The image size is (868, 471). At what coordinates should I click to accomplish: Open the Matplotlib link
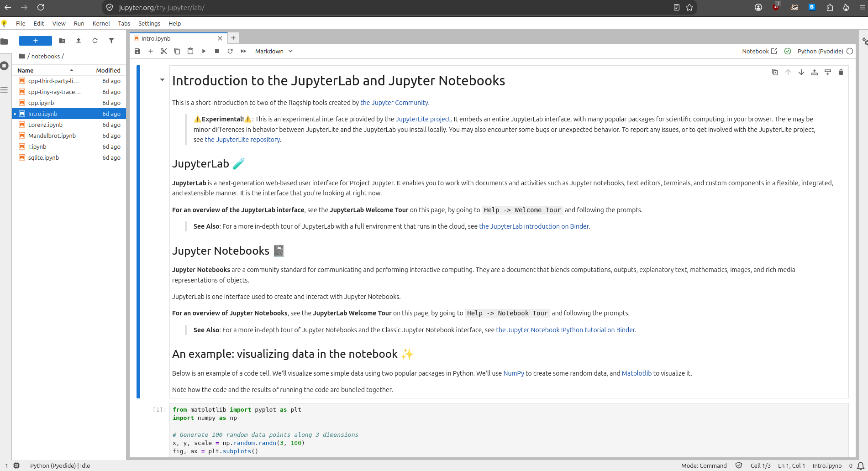[637, 373]
